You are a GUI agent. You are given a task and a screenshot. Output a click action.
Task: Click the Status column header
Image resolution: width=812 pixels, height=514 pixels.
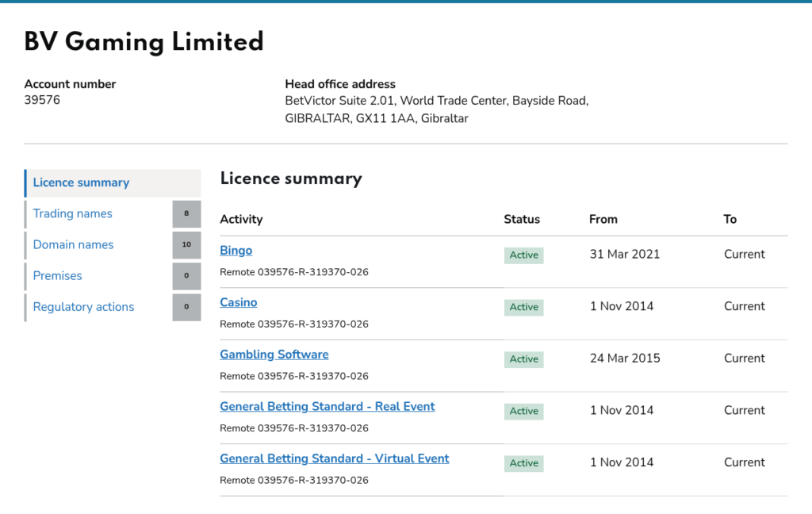tap(522, 219)
